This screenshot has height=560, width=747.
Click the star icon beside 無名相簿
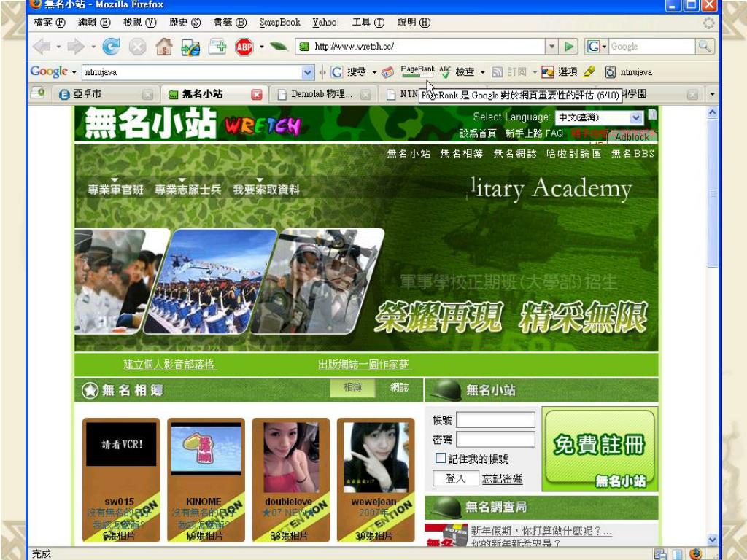(90, 391)
